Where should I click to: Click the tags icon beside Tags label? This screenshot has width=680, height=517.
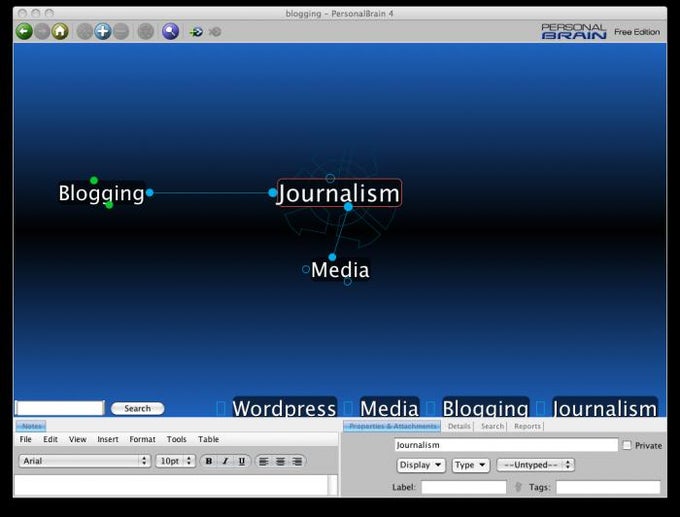(x=518, y=487)
